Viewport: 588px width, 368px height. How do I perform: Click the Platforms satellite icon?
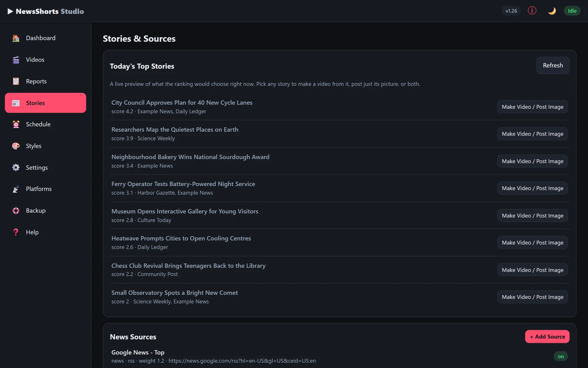pos(16,189)
